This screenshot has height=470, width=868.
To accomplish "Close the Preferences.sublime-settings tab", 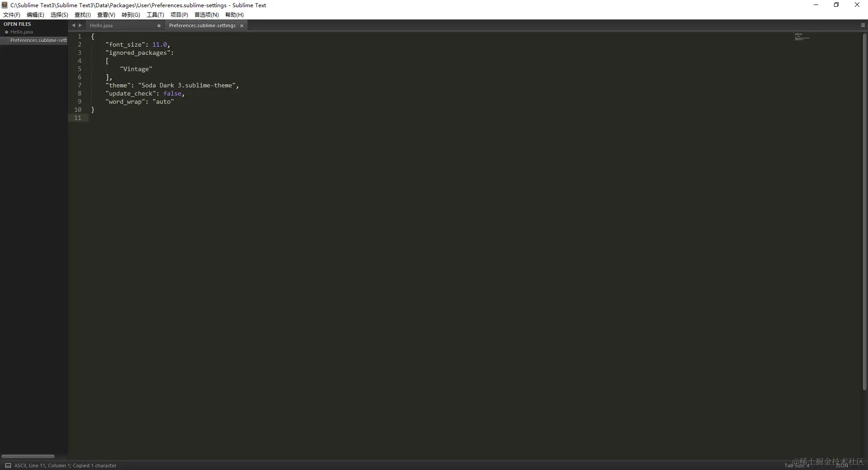I will point(242,26).
